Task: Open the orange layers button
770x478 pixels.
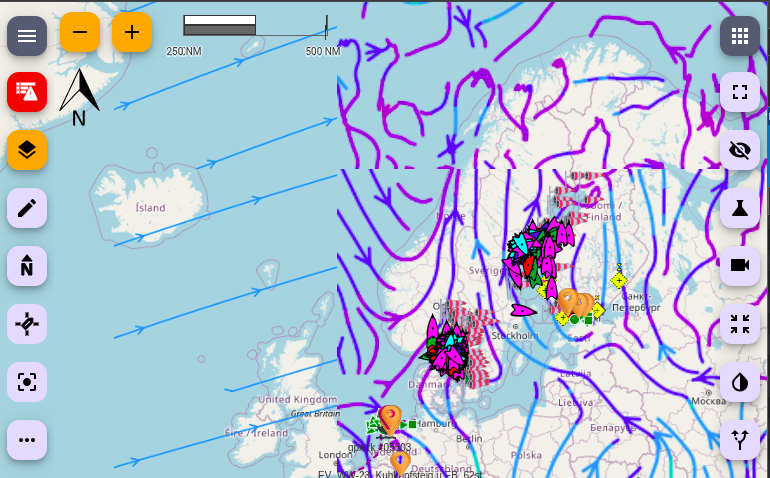Action: [27, 150]
